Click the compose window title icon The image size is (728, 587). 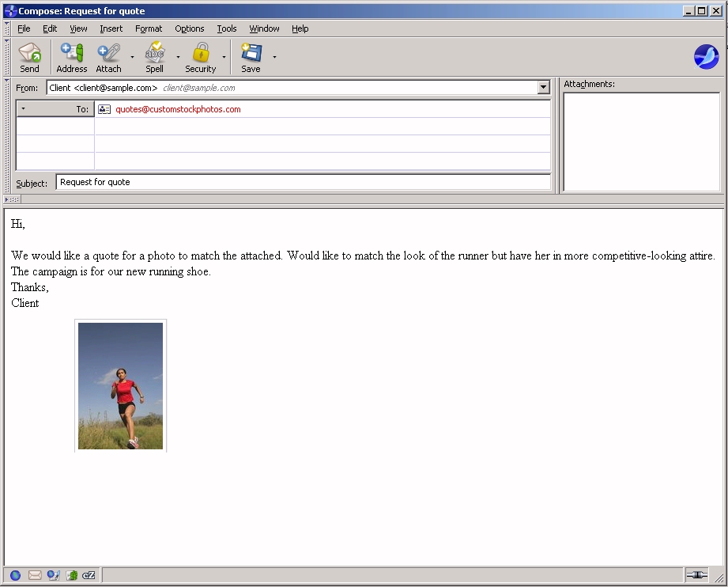(x=10, y=11)
